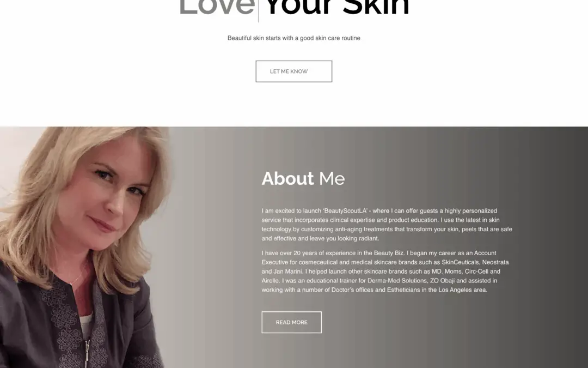Click the Airelle brand mention
This screenshot has height=368, width=588.
[x=270, y=281]
